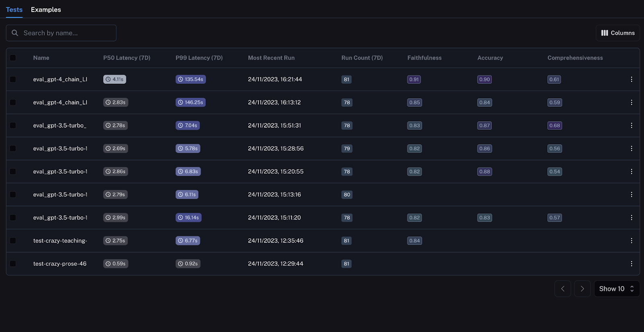Go to previous page arrow
This screenshot has height=332, width=644.
pyautogui.click(x=562, y=288)
